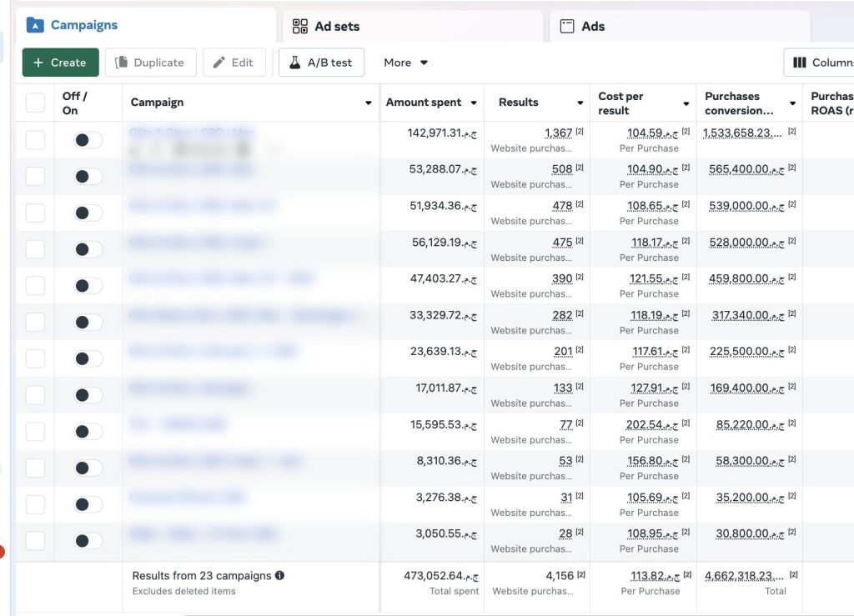Toggle the first campaign's on/off switch
Image resolution: width=854 pixels, height=616 pixels.
(88, 140)
